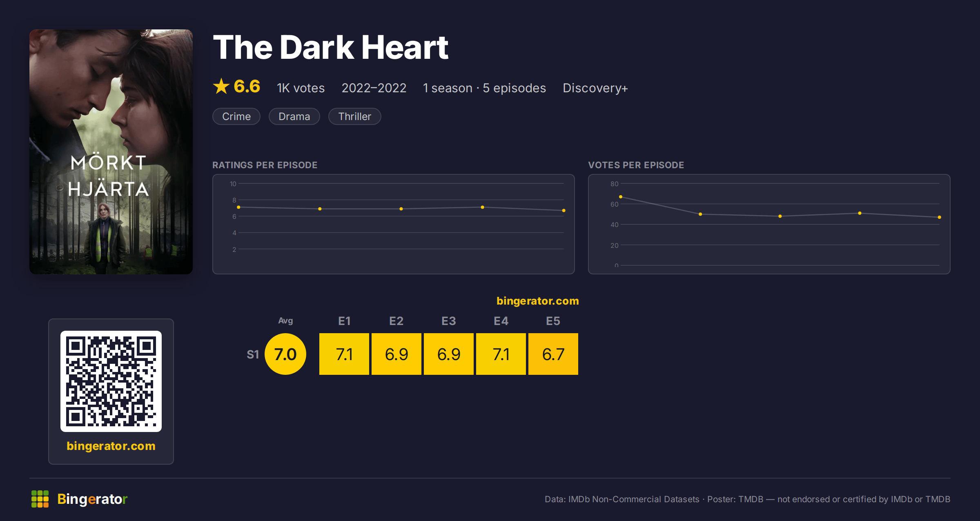Click the E4 rating tile 7.1
This screenshot has width=980, height=521.
coord(501,354)
